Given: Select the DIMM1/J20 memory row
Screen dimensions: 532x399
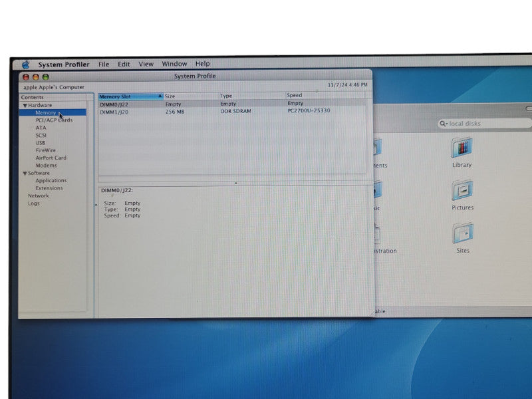Looking at the screenshot, I should pyautogui.click(x=232, y=111).
